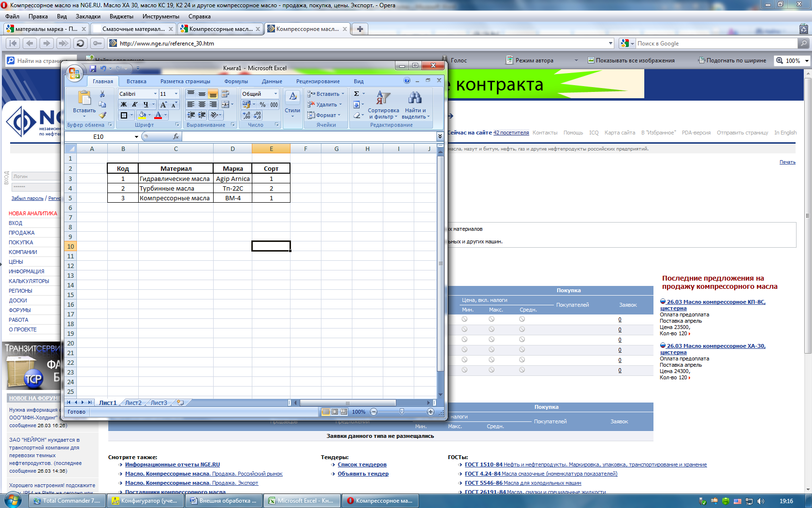Reload page in Opera toolbar
Viewport: 812px width, 508px height.
pos(80,43)
